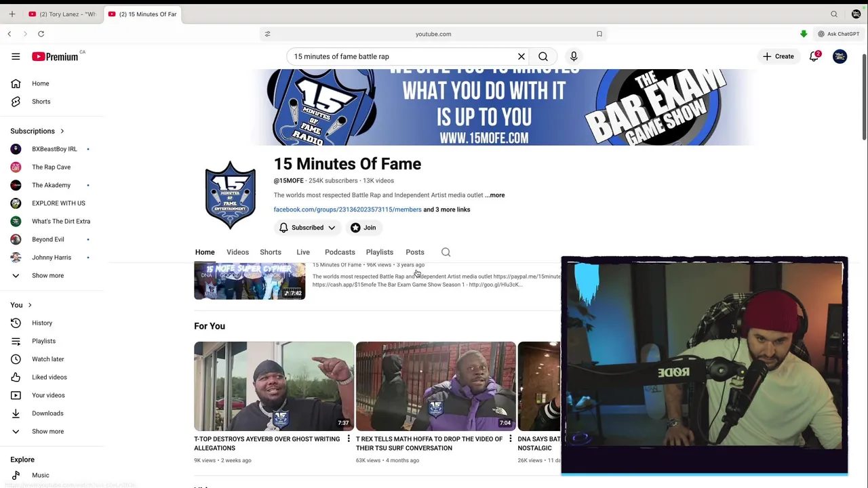Viewport: 868px width, 488px height.
Task: Click the browser tab search magnifier
Action: pyautogui.click(x=834, y=14)
